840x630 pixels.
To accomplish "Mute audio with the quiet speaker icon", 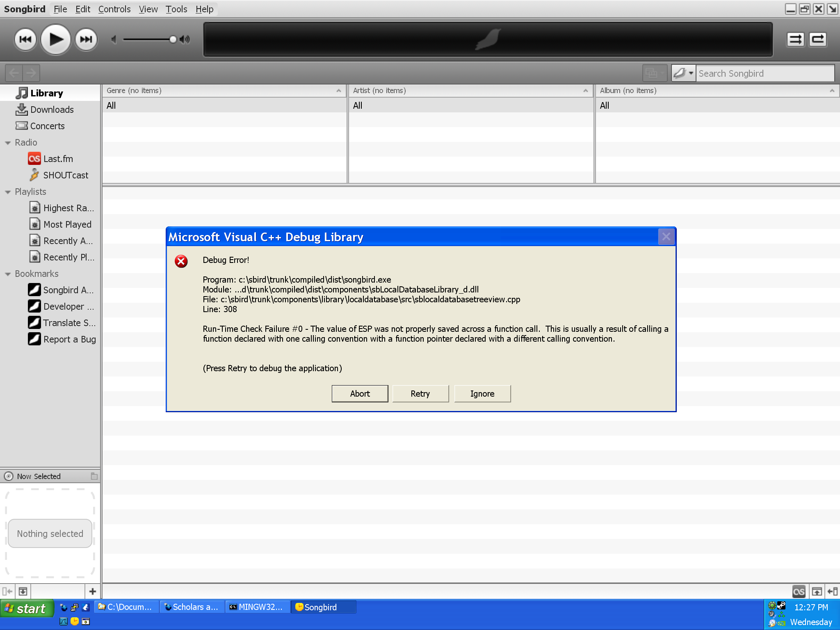I will (x=114, y=39).
